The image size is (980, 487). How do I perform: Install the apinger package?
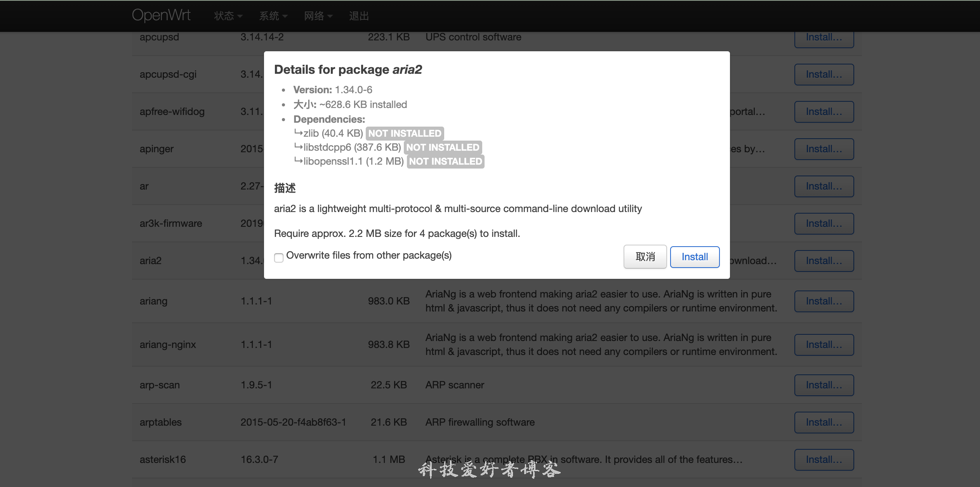824,149
